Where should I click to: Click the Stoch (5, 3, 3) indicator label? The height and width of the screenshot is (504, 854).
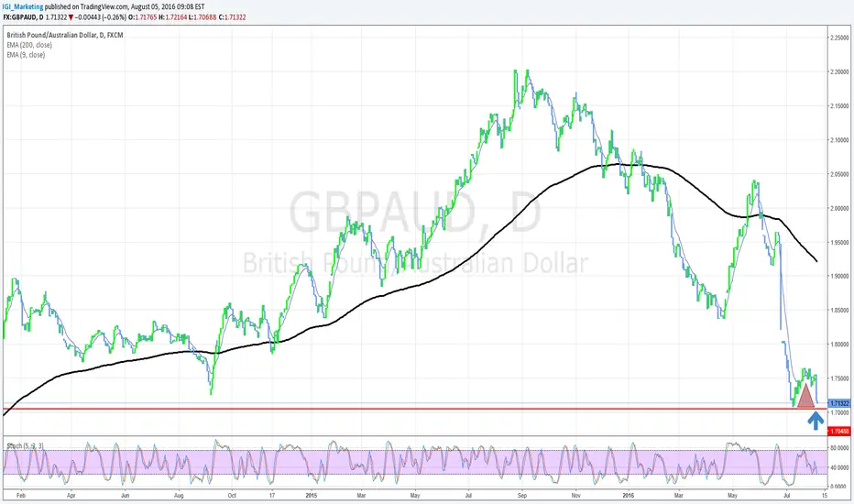point(25,446)
